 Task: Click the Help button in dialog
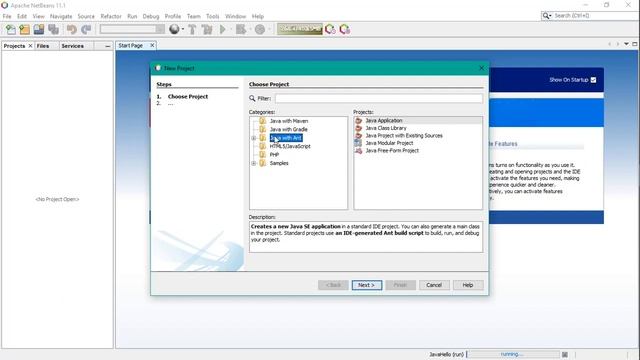tap(468, 285)
